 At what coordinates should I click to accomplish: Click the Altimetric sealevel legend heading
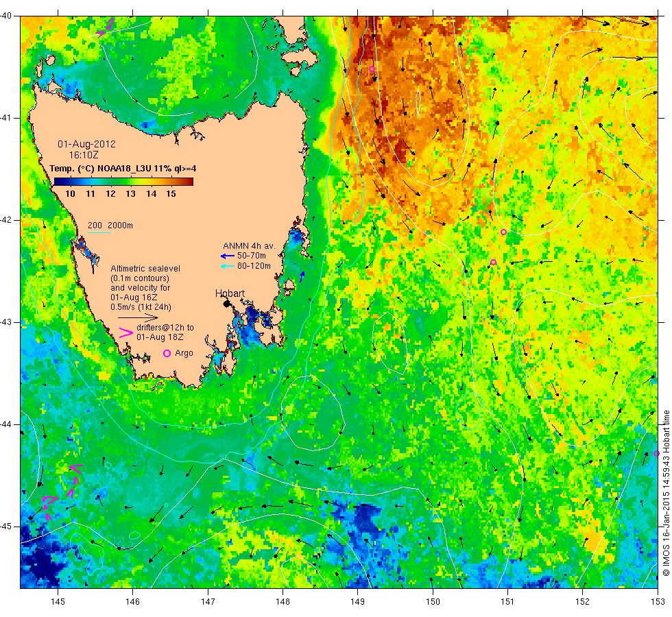point(145,269)
